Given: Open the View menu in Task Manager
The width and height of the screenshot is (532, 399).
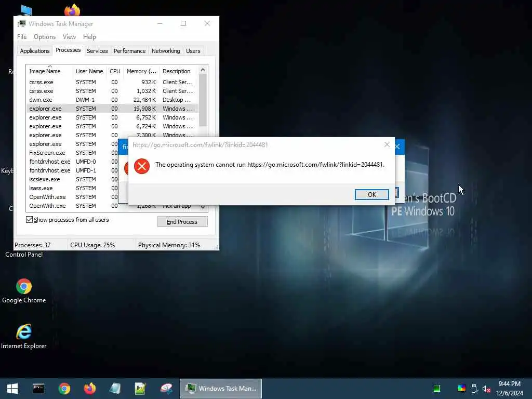Looking at the screenshot, I should (69, 37).
